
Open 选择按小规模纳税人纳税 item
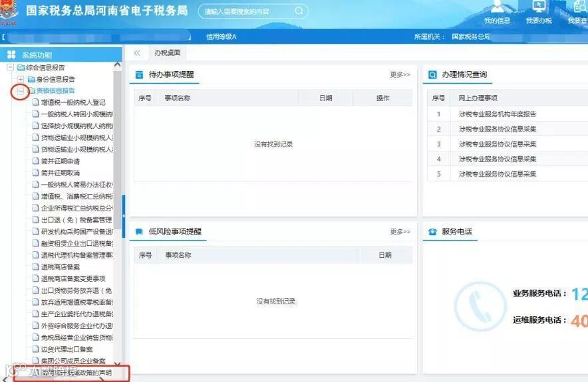tap(77, 126)
